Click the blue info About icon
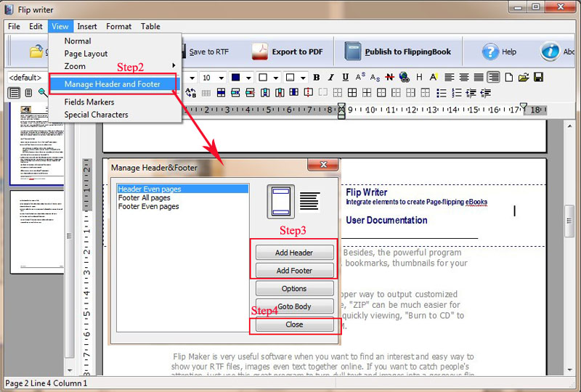The width and height of the screenshot is (581, 392). tap(550, 52)
